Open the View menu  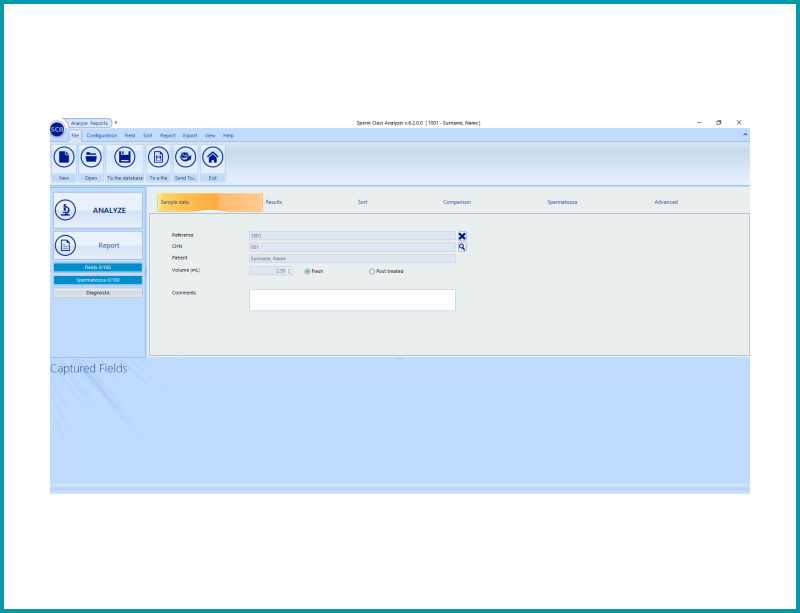[210, 136]
